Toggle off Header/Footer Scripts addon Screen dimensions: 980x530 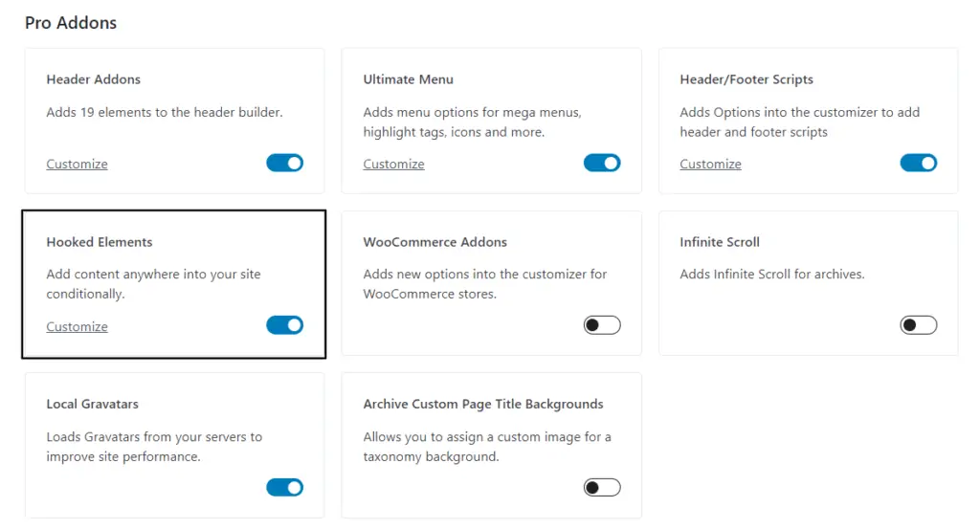(x=919, y=164)
